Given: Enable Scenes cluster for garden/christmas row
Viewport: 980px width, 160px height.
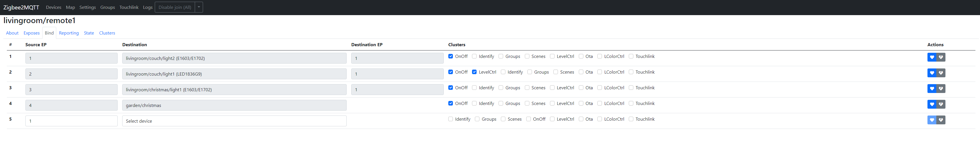Looking at the screenshot, I should tap(527, 103).
